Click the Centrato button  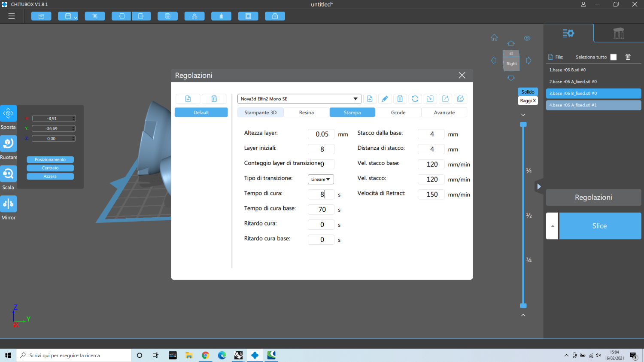pyautogui.click(x=50, y=168)
